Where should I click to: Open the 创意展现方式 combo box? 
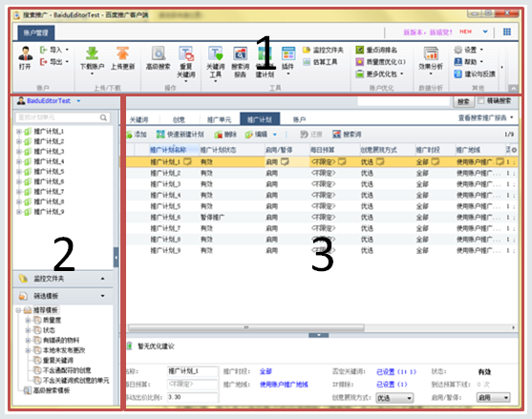[394, 398]
